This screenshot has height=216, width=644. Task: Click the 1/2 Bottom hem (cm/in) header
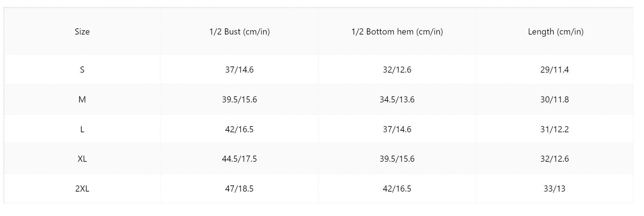tap(397, 32)
